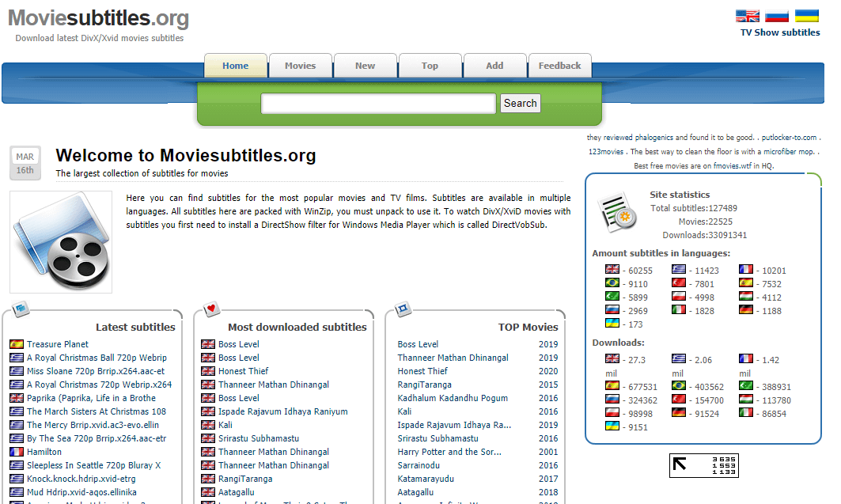841x504 pixels.
Task: Open the Feedback tab
Action: click(x=560, y=66)
